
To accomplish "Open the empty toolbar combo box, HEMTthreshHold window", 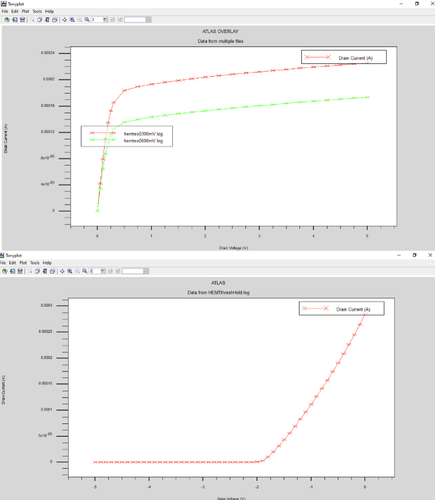I will [x=135, y=271].
